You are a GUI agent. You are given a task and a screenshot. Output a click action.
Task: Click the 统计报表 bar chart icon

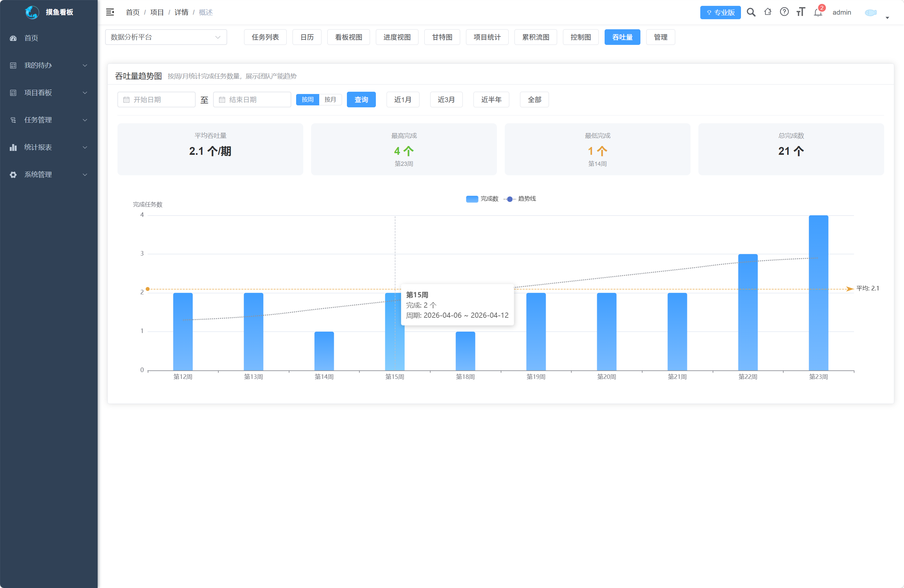pyautogui.click(x=13, y=147)
